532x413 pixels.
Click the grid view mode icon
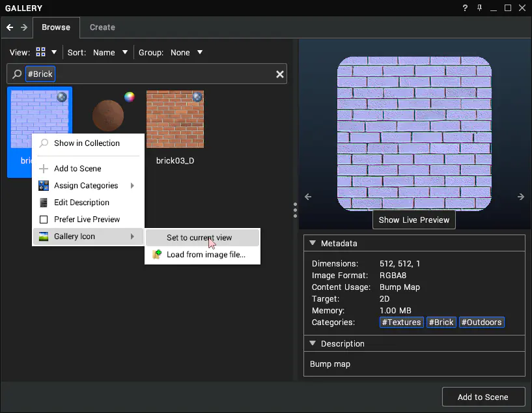pos(41,52)
